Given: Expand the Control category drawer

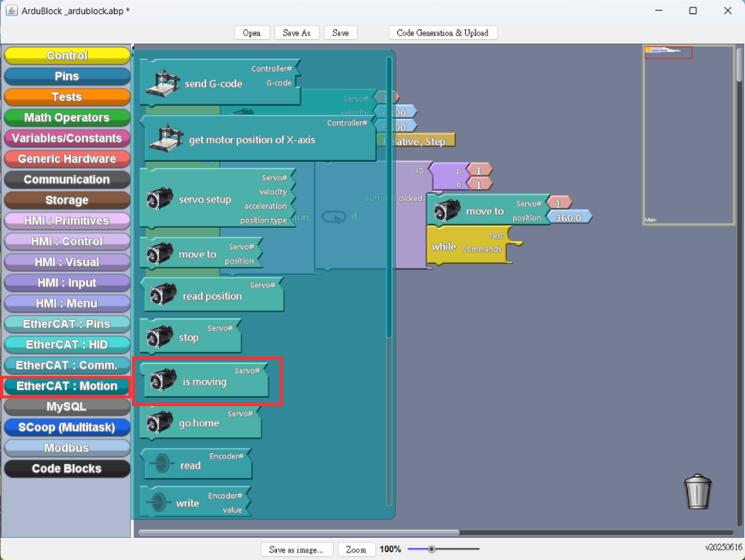Looking at the screenshot, I should pyautogui.click(x=67, y=55).
